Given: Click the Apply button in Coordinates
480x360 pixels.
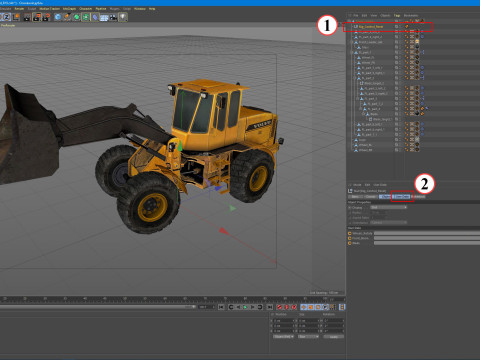Looking at the screenshot, I should point(334,337).
